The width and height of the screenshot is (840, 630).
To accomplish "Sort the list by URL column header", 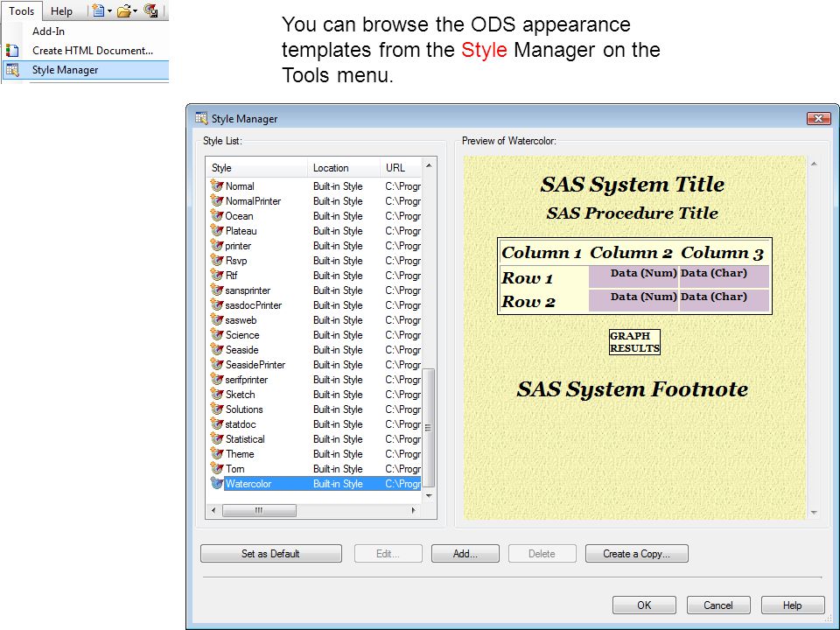I will [x=401, y=168].
